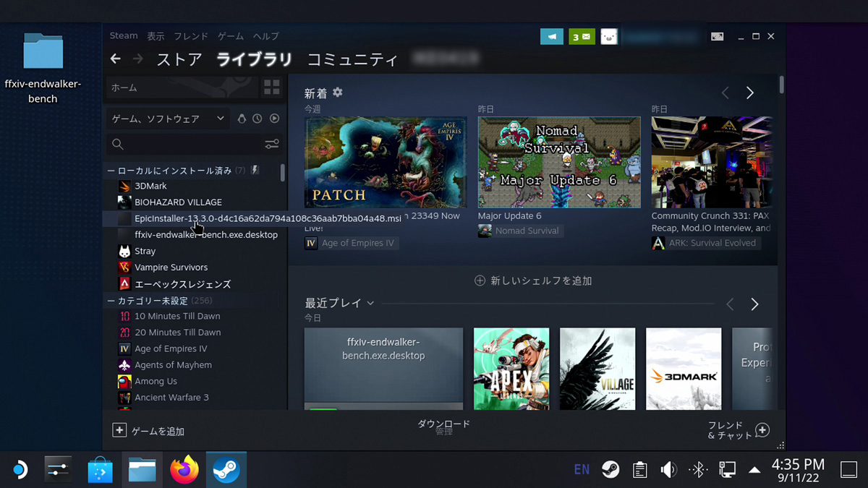
Task: Add a new shelf with plus icon
Action: tap(480, 281)
